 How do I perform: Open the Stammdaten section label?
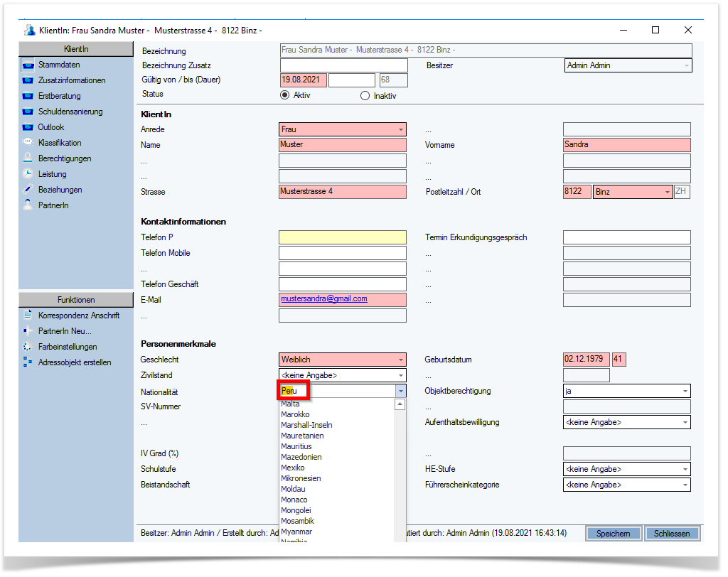[x=59, y=65]
